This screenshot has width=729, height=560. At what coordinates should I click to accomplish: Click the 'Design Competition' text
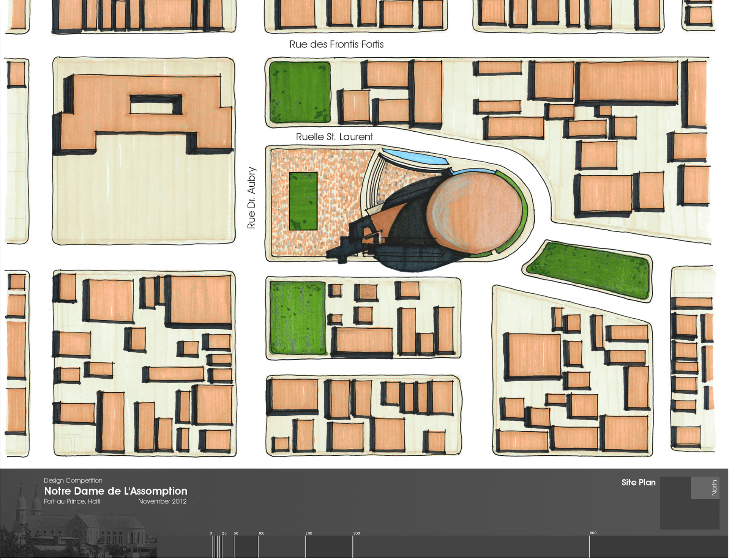click(73, 480)
